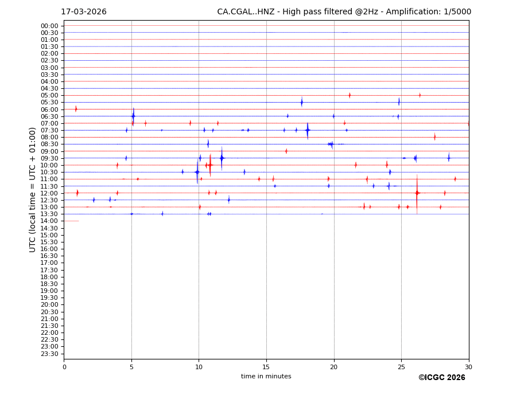Click the tall red spike on the 10:00 trace

[x=210, y=165]
